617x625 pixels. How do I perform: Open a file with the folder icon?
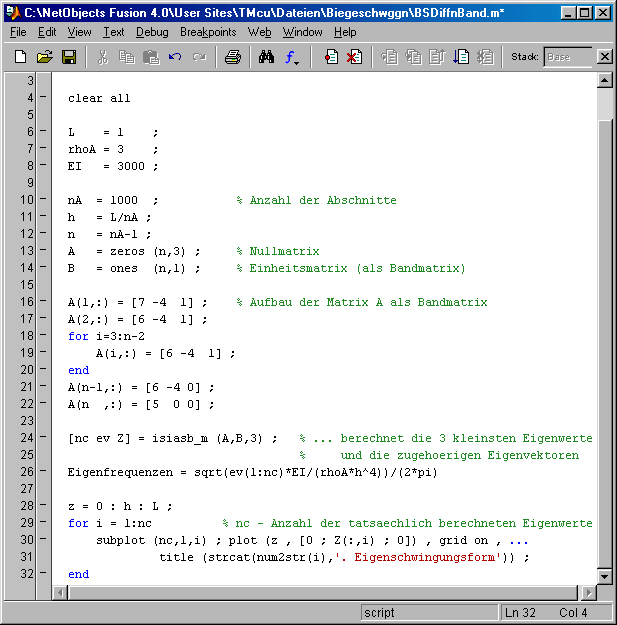coord(44,57)
